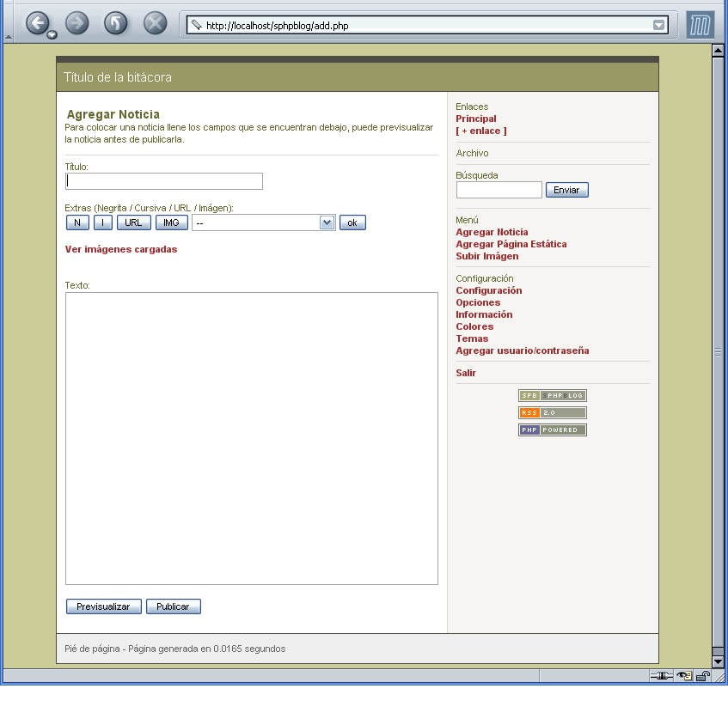Select Agregar Página Estática from the menu
This screenshot has height=719, width=728.
pyautogui.click(x=511, y=244)
